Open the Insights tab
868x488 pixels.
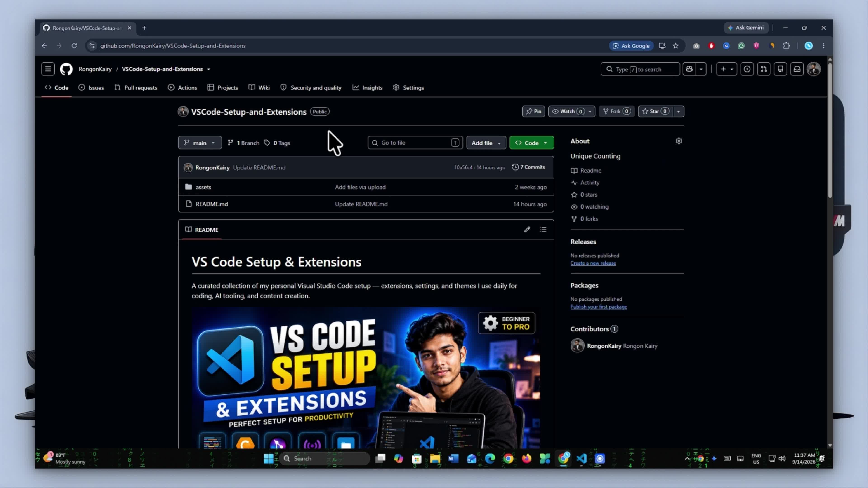(368, 88)
